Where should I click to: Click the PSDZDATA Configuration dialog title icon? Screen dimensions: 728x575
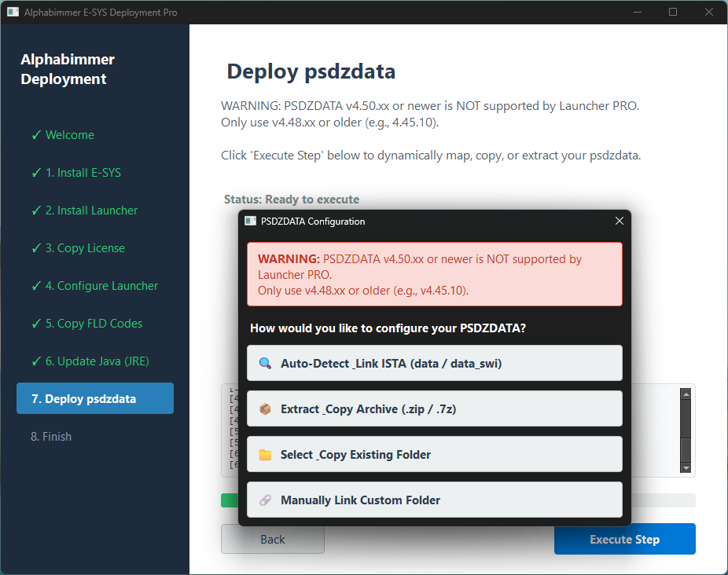[250, 221]
